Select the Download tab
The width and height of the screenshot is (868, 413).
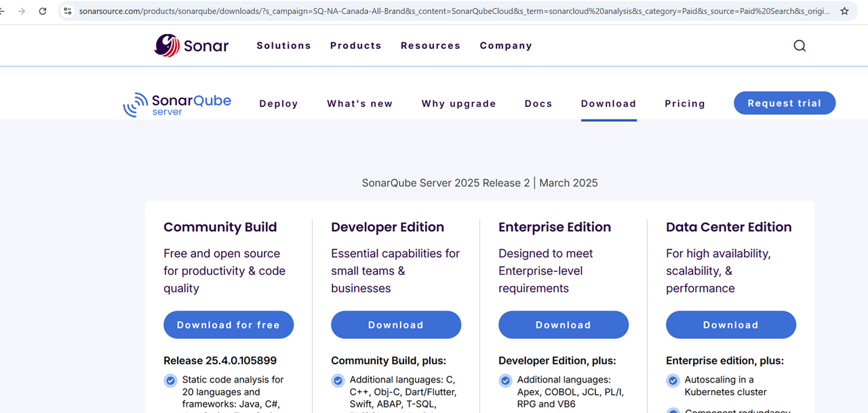pyautogui.click(x=609, y=104)
